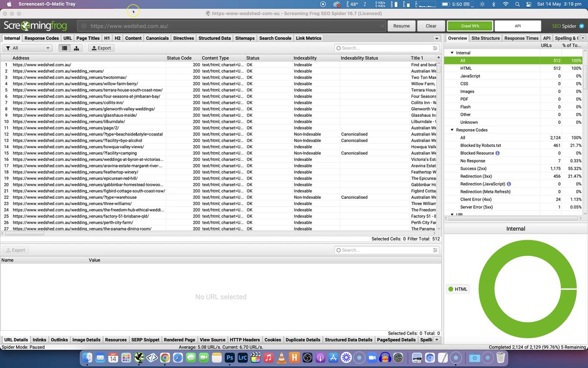
Task: Switch to list view icon
Action: click(x=64, y=48)
